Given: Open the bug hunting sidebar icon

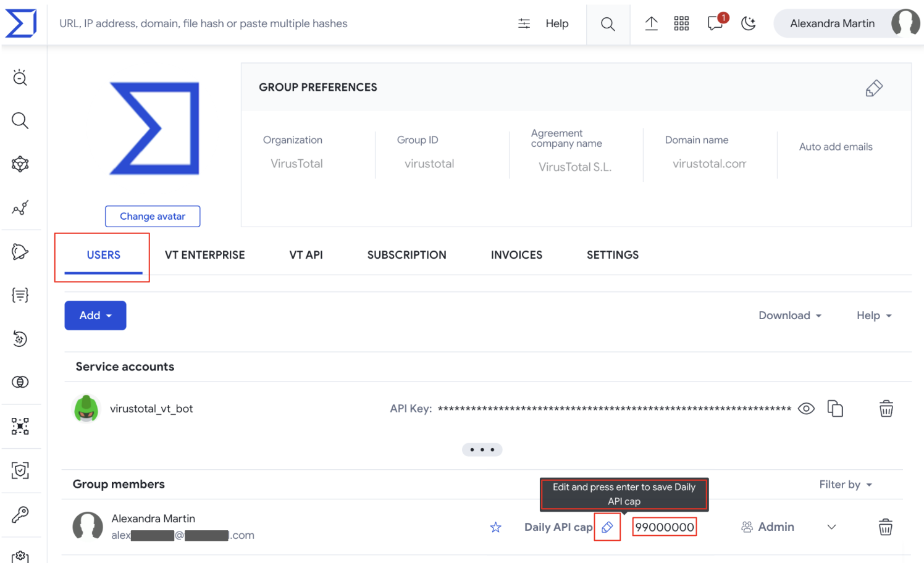Looking at the screenshot, I should [20, 77].
